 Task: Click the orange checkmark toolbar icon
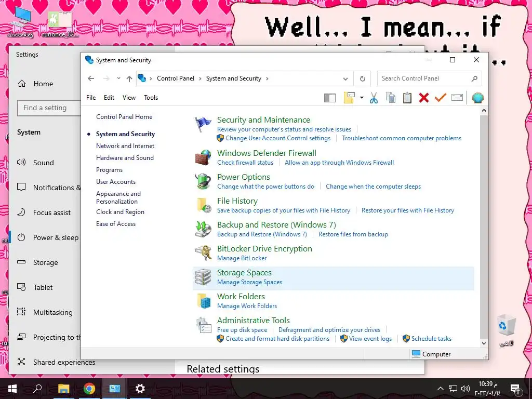(x=441, y=98)
